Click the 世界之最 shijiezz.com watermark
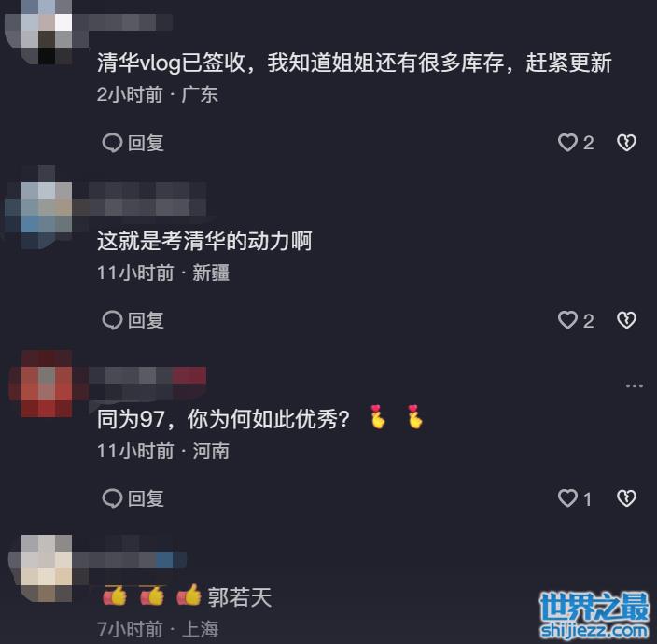 coord(594,615)
